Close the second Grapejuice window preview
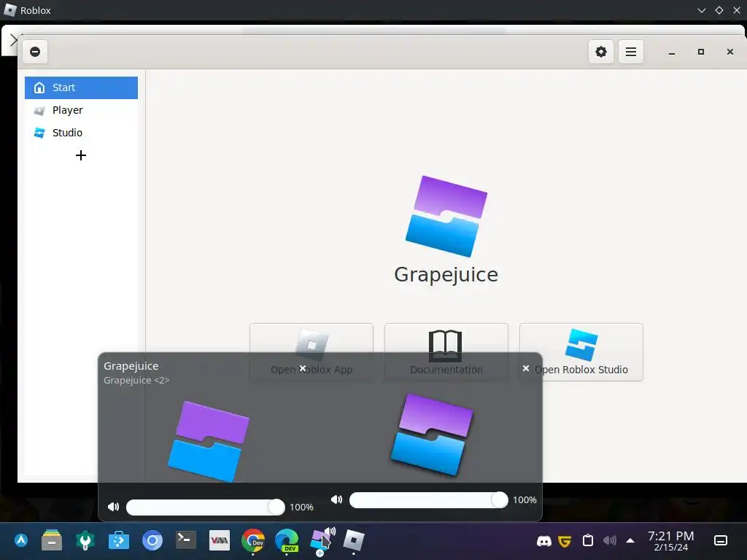This screenshot has width=747, height=560. [526, 368]
